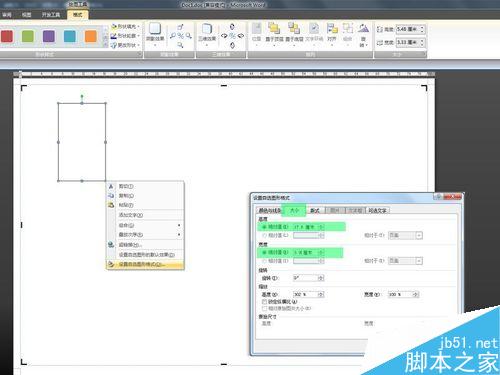Open the Shadow Effects (阴影效果) button

coord(155,34)
